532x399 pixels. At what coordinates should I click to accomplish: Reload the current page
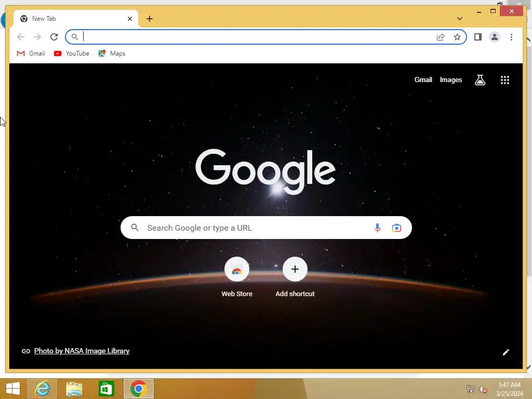coord(54,37)
